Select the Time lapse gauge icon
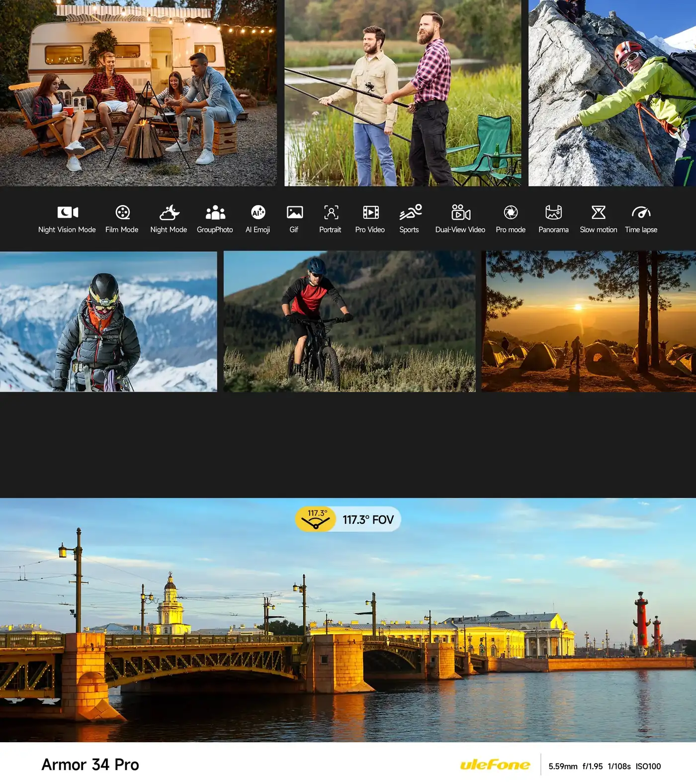Image resolution: width=696 pixels, height=784 pixels. point(641,212)
